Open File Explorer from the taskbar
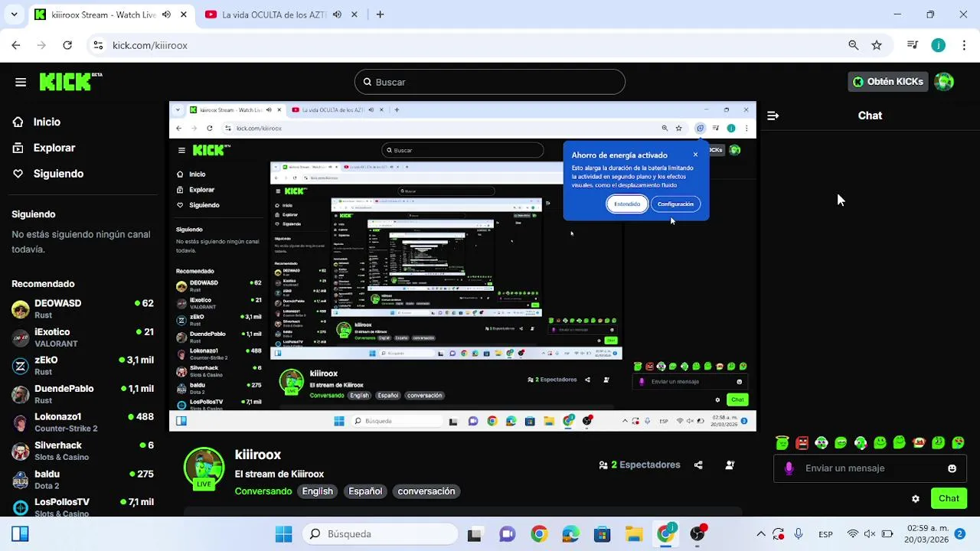The width and height of the screenshot is (980, 551). click(634, 534)
